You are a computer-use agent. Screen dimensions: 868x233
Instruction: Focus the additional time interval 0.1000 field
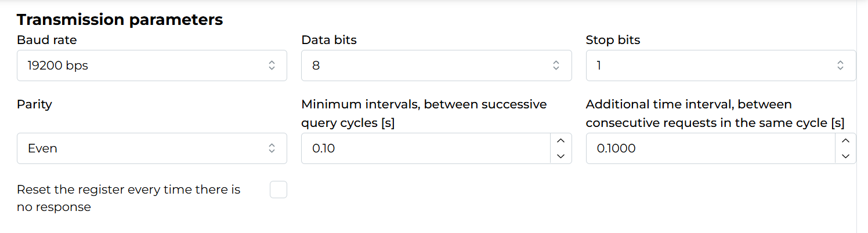(709, 148)
